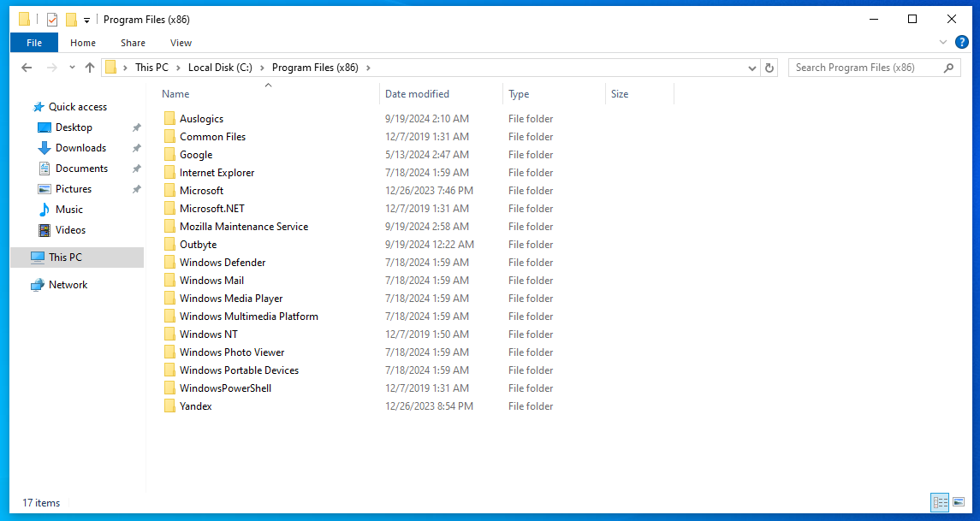Switch to the Share ribbon tab
Image resolution: width=980 pixels, height=521 pixels.
[134, 43]
